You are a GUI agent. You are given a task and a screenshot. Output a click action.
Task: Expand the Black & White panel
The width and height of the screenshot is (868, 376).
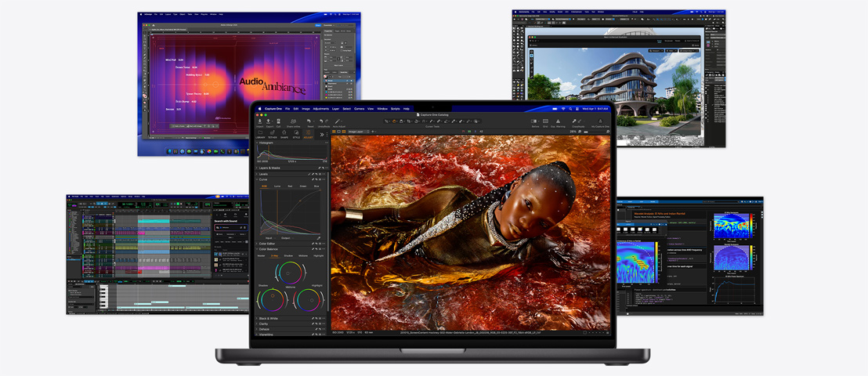pyautogui.click(x=256, y=318)
